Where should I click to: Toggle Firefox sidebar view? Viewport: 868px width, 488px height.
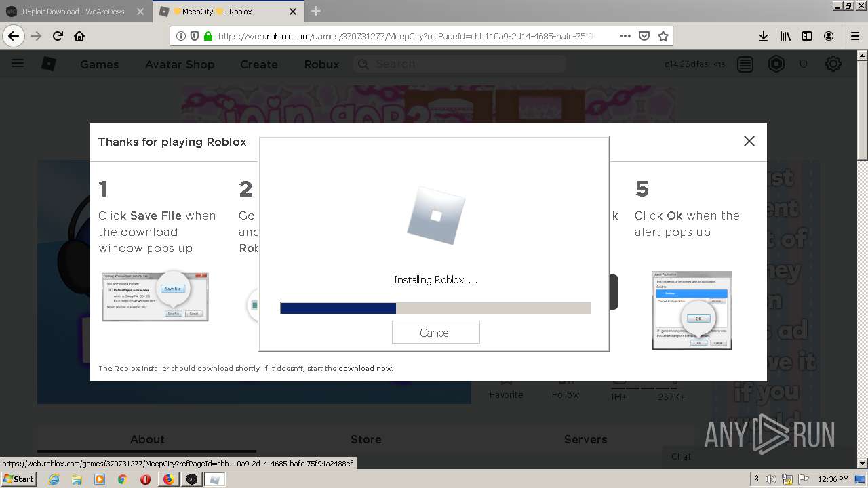(807, 36)
